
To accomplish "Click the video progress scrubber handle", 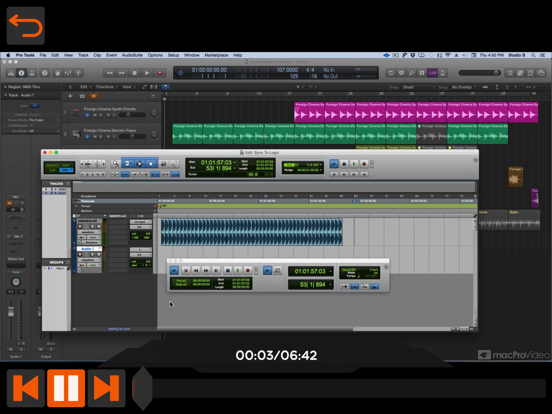I will point(142,388).
